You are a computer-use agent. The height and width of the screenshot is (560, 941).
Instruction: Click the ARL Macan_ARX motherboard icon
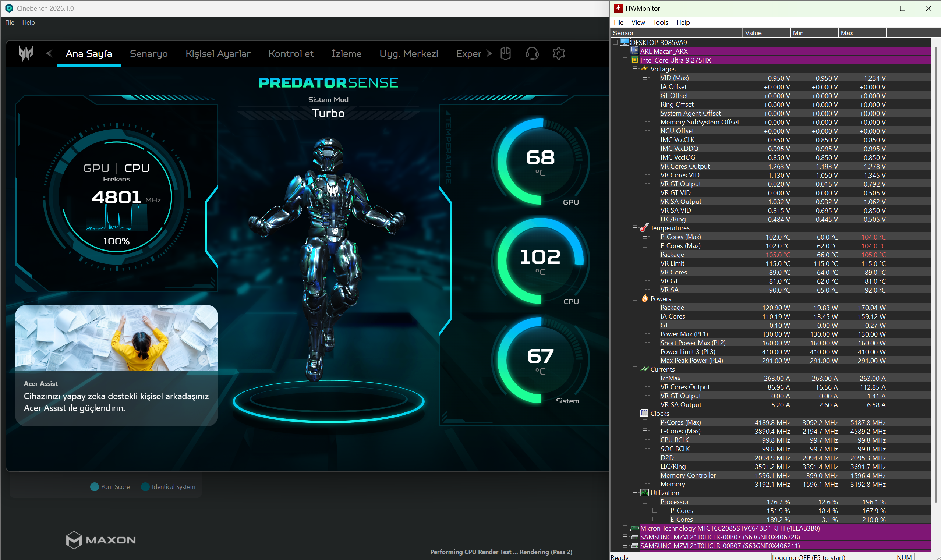pos(634,50)
